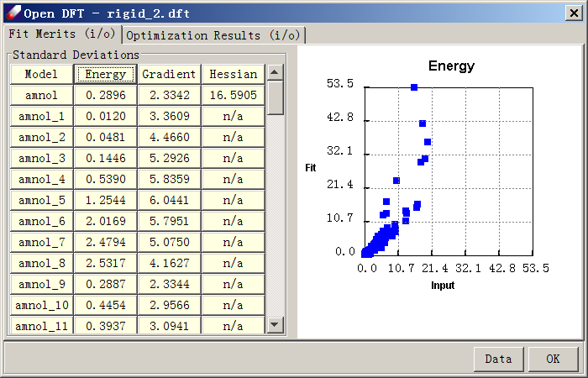Click Hessian value 16.5905
The height and width of the screenshot is (378, 588).
point(234,95)
